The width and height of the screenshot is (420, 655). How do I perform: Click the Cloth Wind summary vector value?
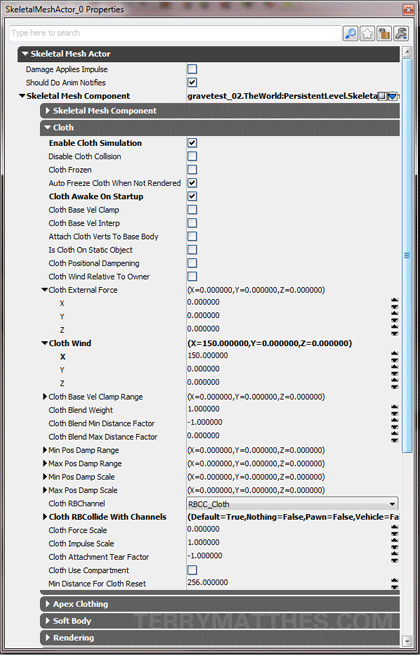click(270, 343)
